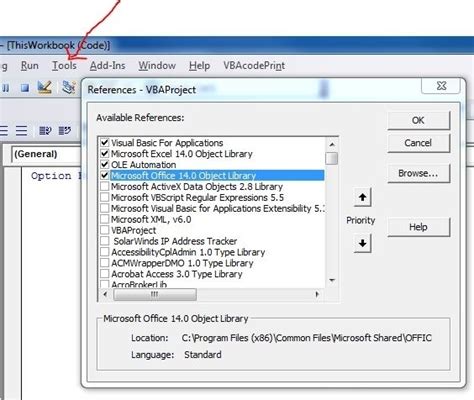The width and height of the screenshot is (474, 400).
Task: Open Project Explorer toolbar icon
Action: [69, 87]
